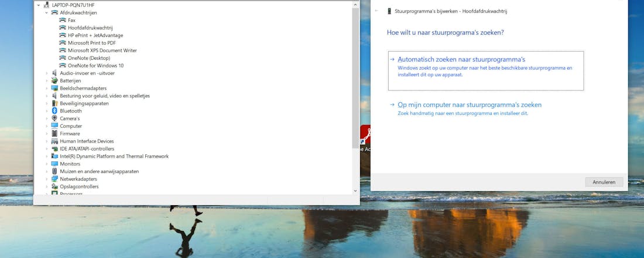The height and width of the screenshot is (258, 644).
Task: Click the Besturing voor geluid icon
Action: pyautogui.click(x=54, y=96)
